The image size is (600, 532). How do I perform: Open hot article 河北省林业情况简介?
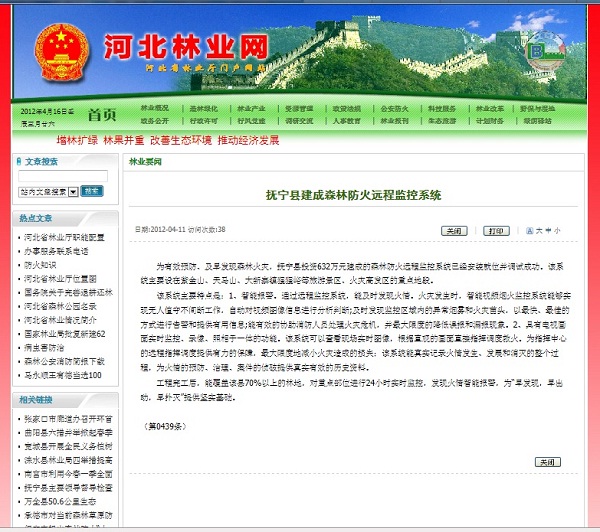click(x=60, y=320)
